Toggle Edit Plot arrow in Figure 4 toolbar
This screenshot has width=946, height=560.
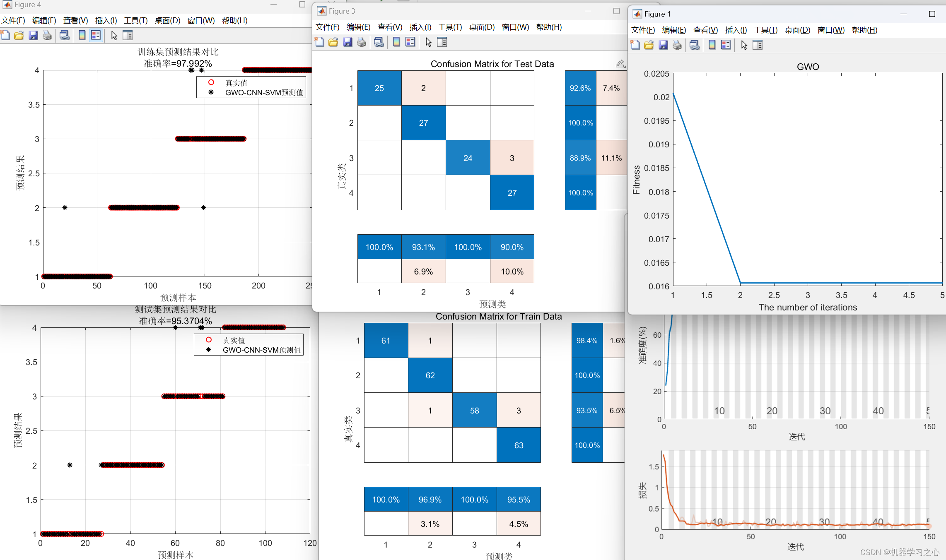(x=114, y=36)
